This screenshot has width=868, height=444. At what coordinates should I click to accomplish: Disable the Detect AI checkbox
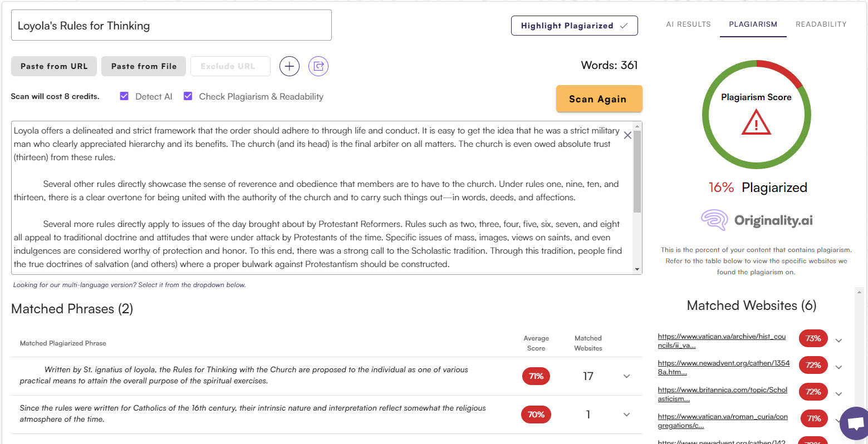(124, 96)
